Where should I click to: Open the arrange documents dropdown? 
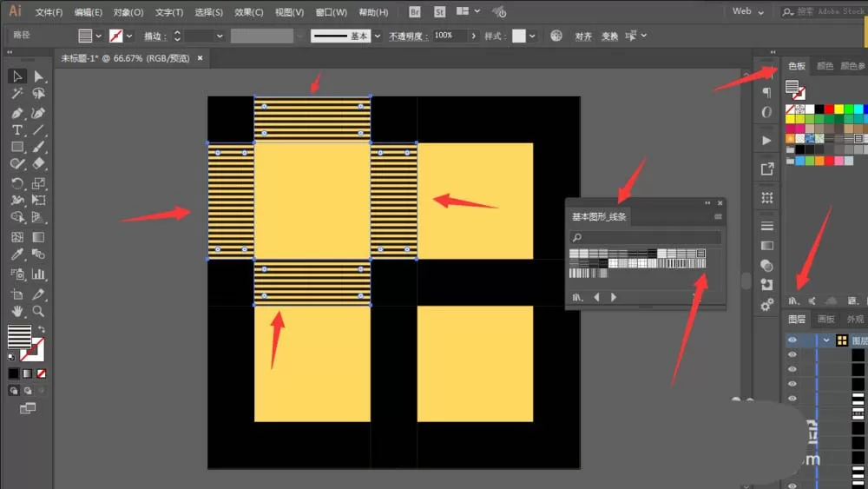(x=468, y=11)
